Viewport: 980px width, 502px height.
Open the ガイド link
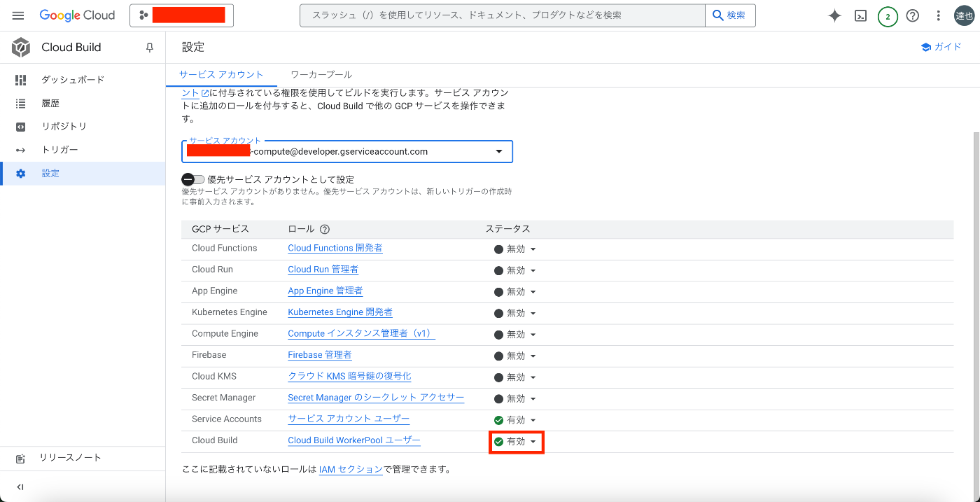pos(941,47)
